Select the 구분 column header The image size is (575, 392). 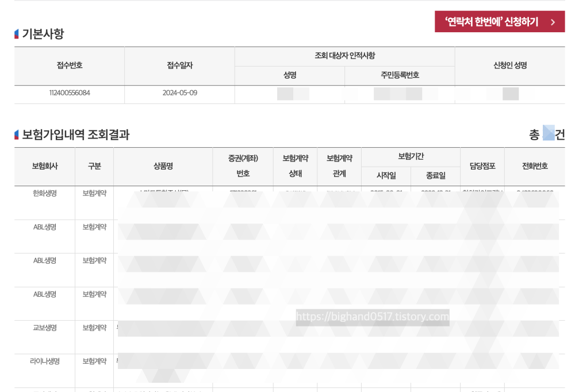[94, 167]
